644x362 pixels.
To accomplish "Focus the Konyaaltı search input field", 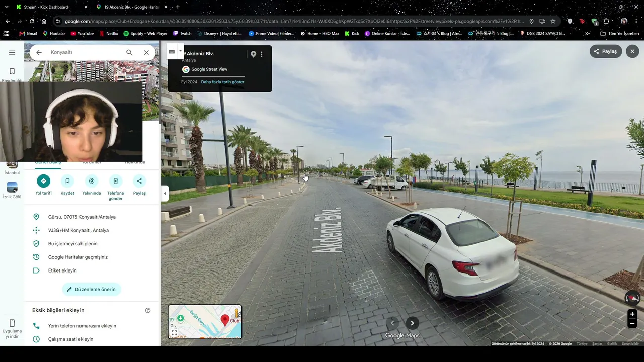I will (x=85, y=52).
